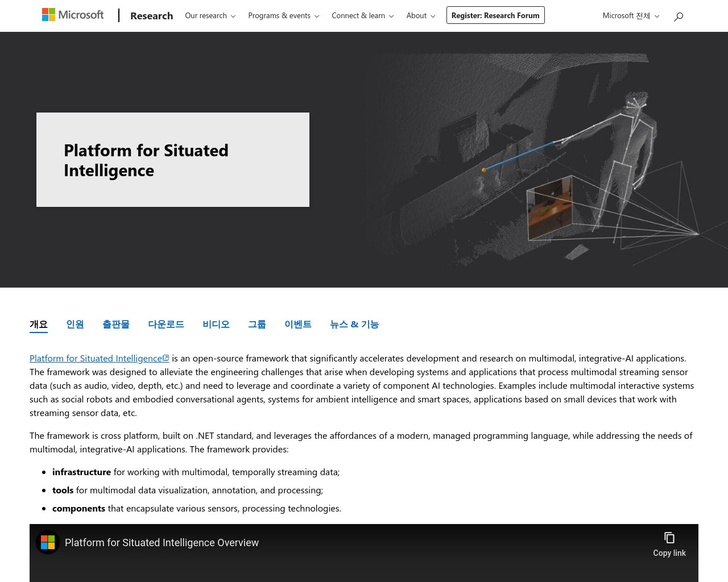
Task: Click the four-color Microsoft squares icon
Action: (x=48, y=14)
